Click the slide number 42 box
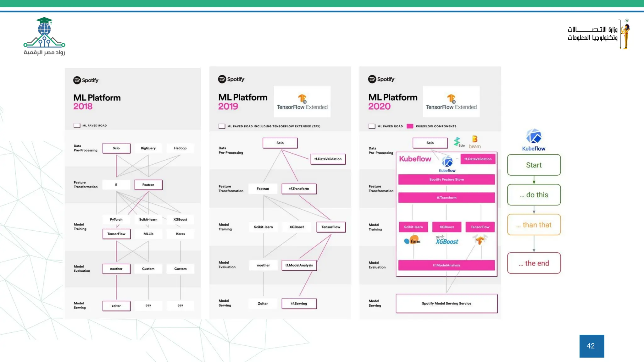The width and height of the screenshot is (644, 362). (591, 346)
